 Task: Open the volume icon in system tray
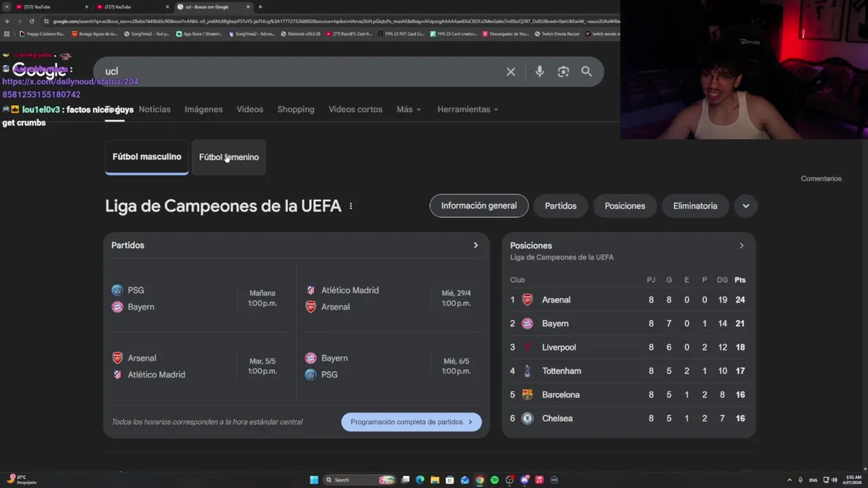point(834,480)
